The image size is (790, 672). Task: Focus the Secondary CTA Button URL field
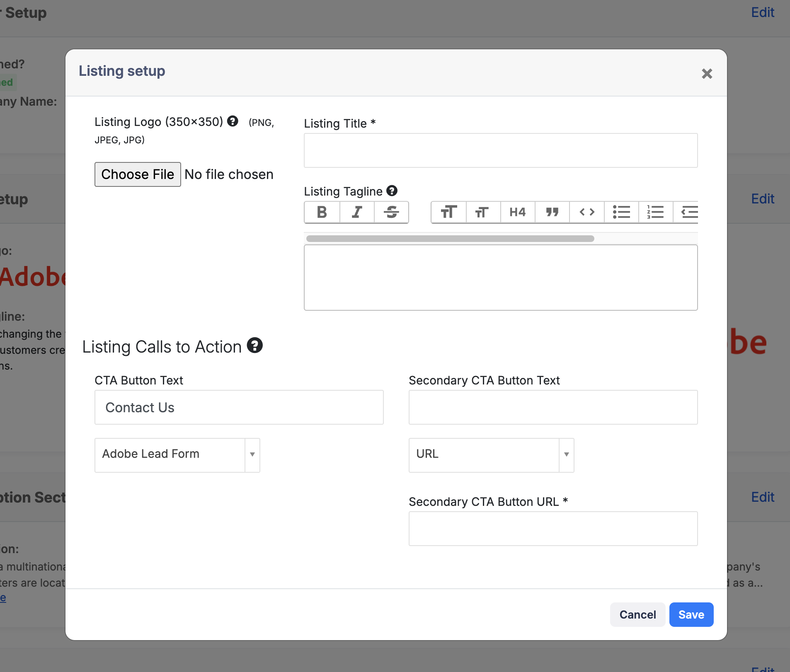coord(553,529)
